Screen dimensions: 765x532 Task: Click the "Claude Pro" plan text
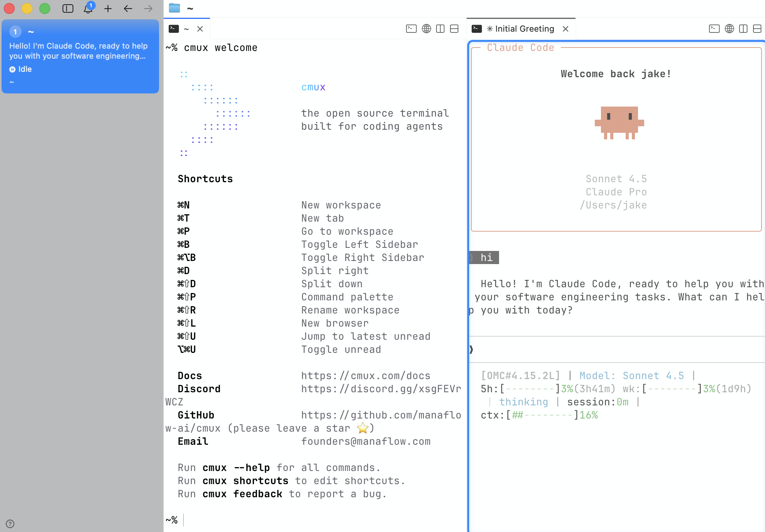616,192
